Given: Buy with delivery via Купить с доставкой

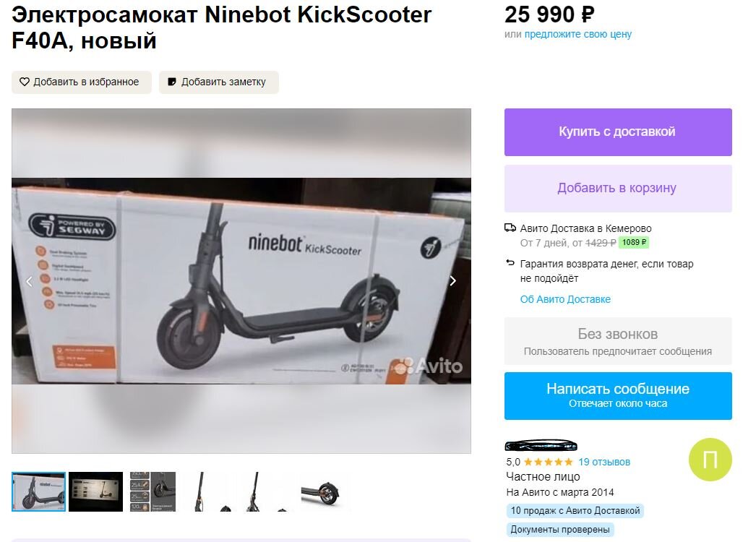Looking at the screenshot, I should (618, 132).
